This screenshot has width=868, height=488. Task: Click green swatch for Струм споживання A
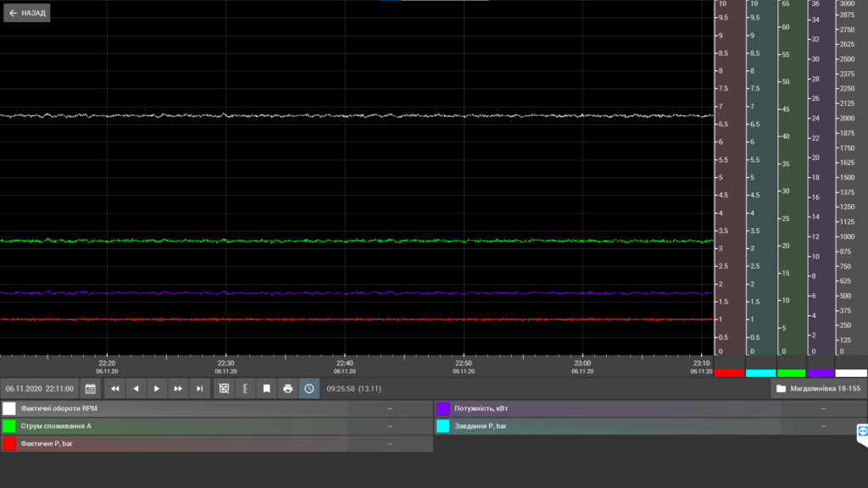tap(8, 426)
